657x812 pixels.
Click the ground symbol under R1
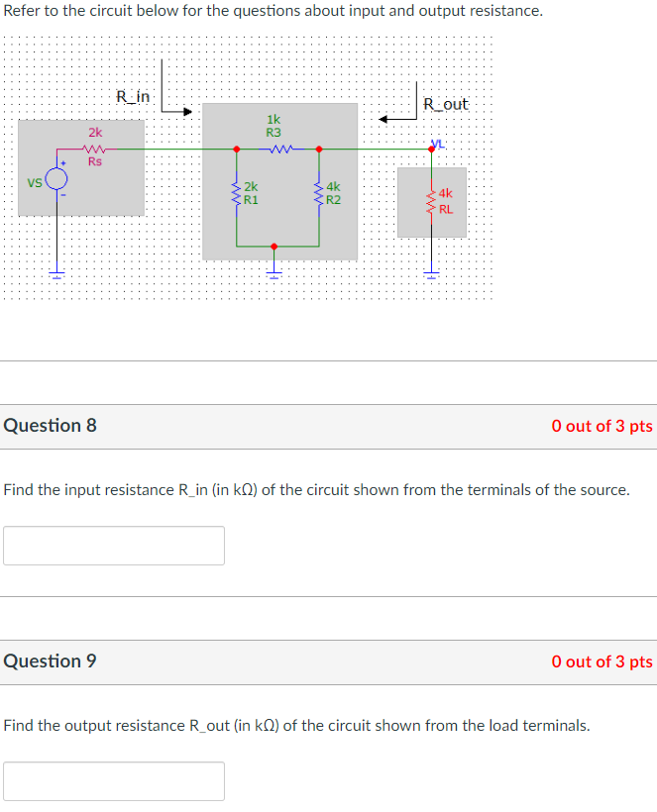tap(274, 273)
